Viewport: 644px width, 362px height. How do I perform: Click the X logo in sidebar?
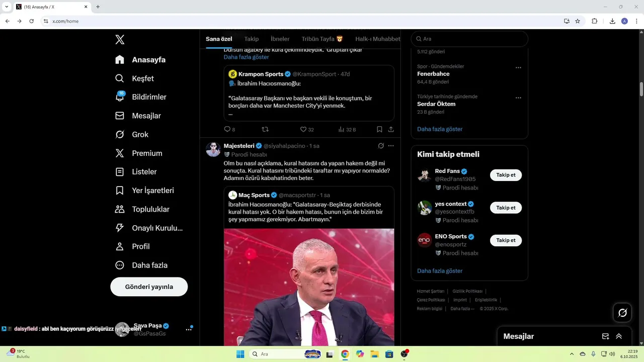tap(120, 40)
